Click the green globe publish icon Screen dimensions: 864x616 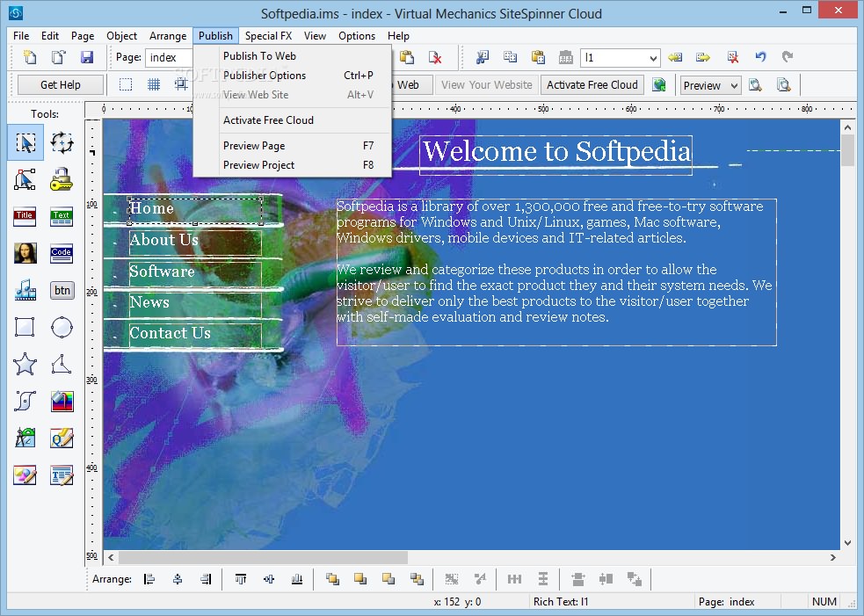659,85
